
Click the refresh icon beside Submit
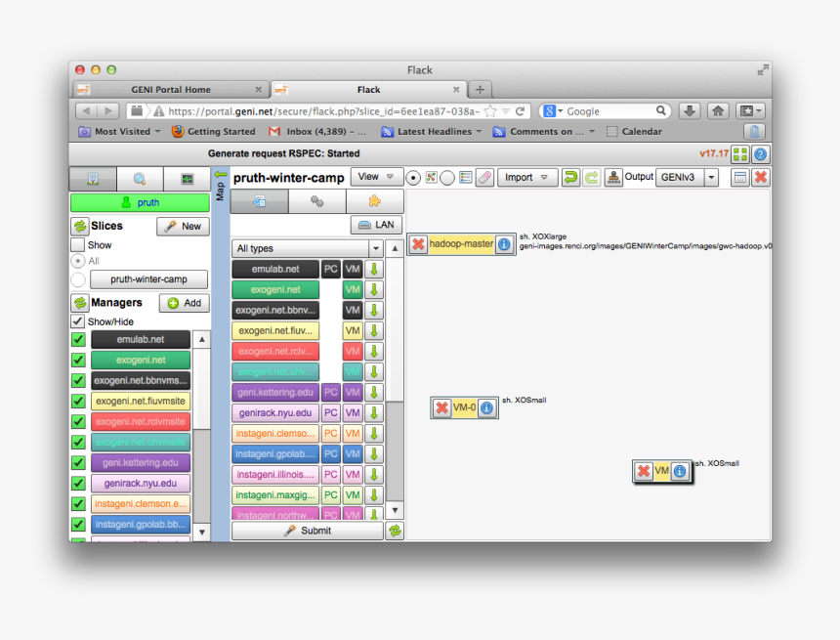[x=395, y=531]
